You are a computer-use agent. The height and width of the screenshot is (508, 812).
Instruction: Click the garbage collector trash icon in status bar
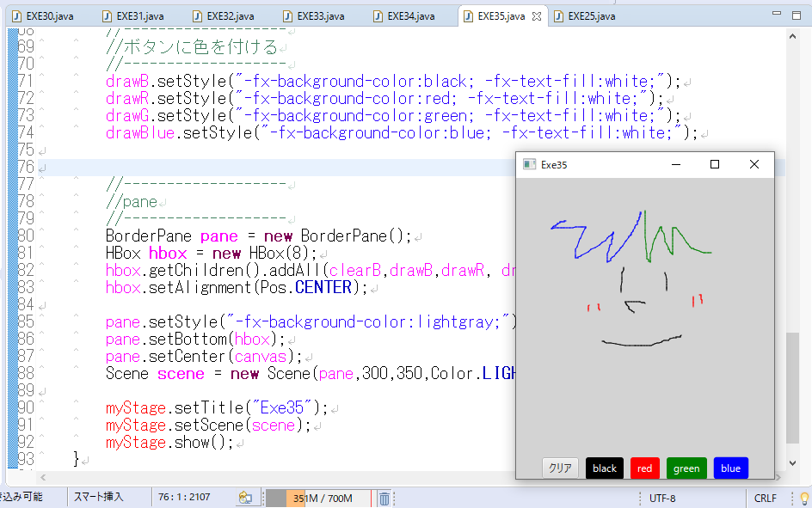coord(384,499)
